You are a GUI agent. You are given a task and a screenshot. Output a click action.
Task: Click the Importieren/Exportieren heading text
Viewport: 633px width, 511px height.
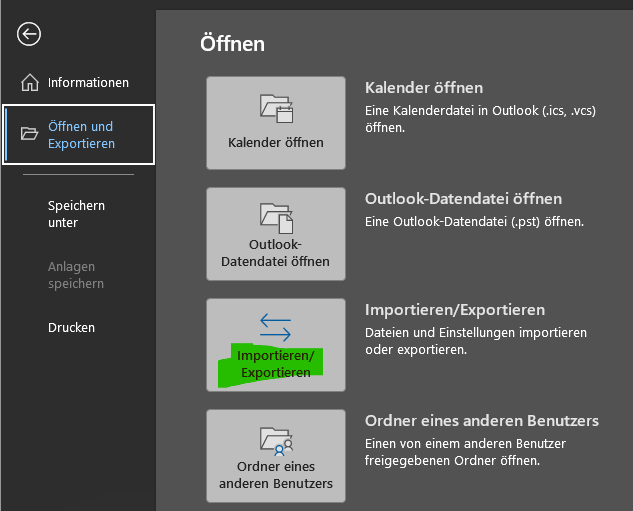(x=455, y=310)
